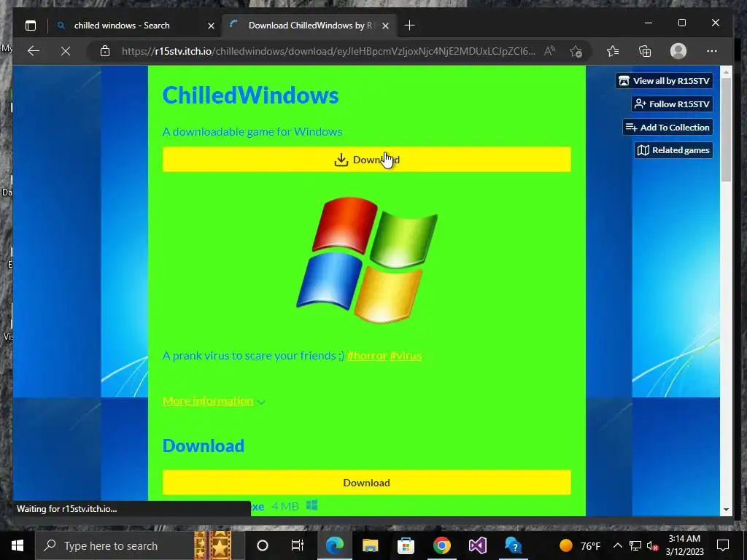Open the Collections panel

(645, 51)
